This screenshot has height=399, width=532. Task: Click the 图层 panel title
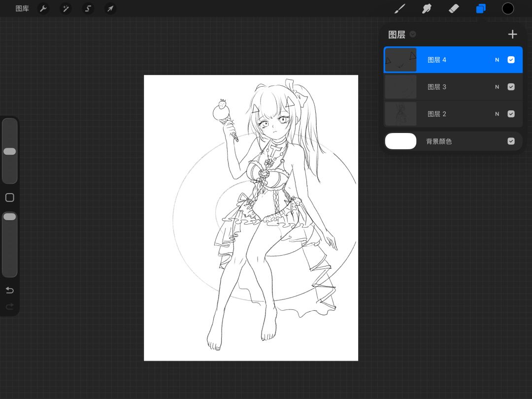pyautogui.click(x=397, y=34)
